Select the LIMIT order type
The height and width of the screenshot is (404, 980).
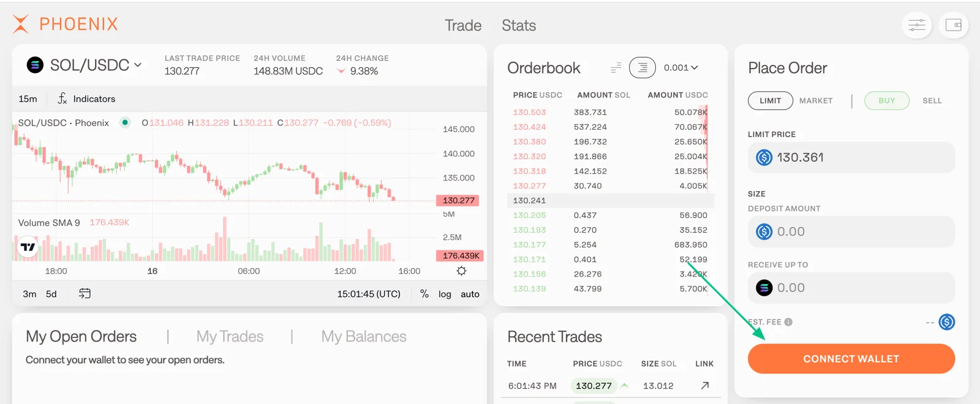point(771,100)
